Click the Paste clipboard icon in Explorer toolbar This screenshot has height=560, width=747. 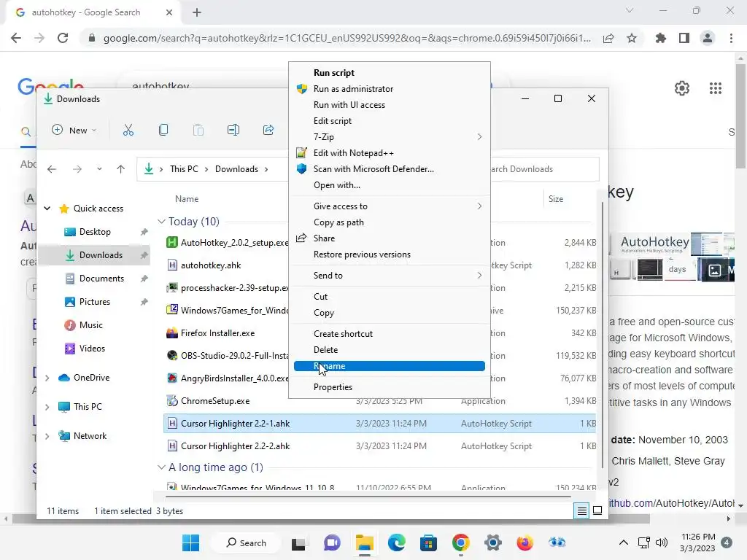[x=198, y=130]
